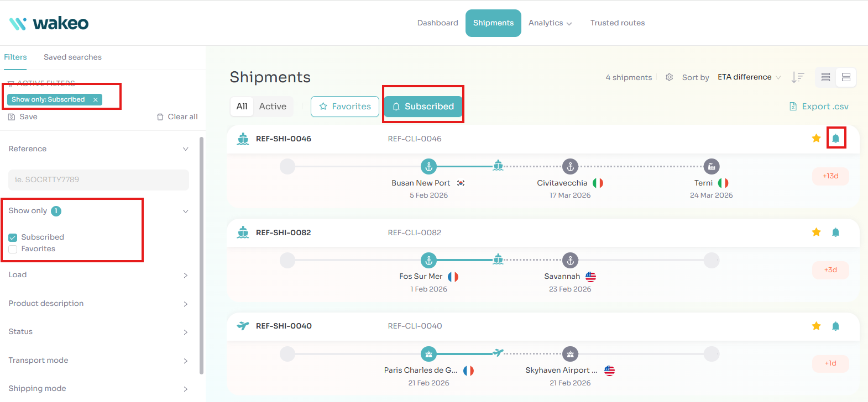Screen dimensions: 868x402
Task: Expand the Status filter section
Action: [98, 332]
